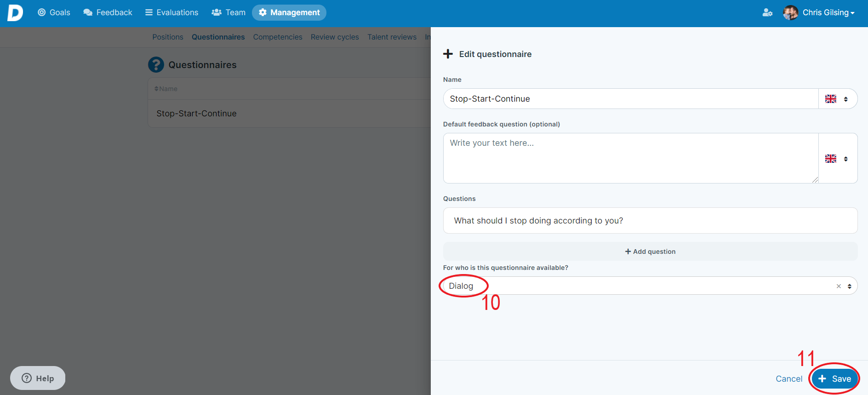Switch to Competencies tab

(x=278, y=37)
